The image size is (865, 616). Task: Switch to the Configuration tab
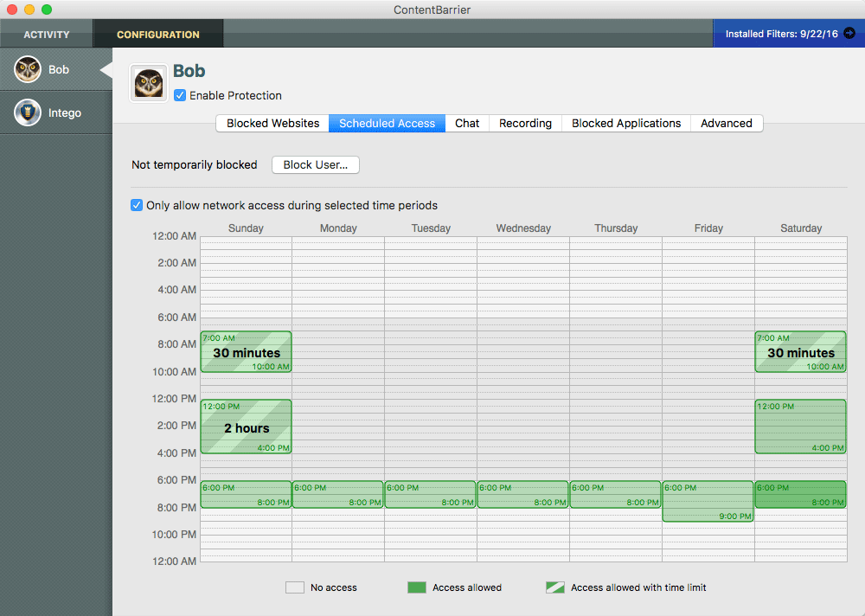[x=158, y=35]
